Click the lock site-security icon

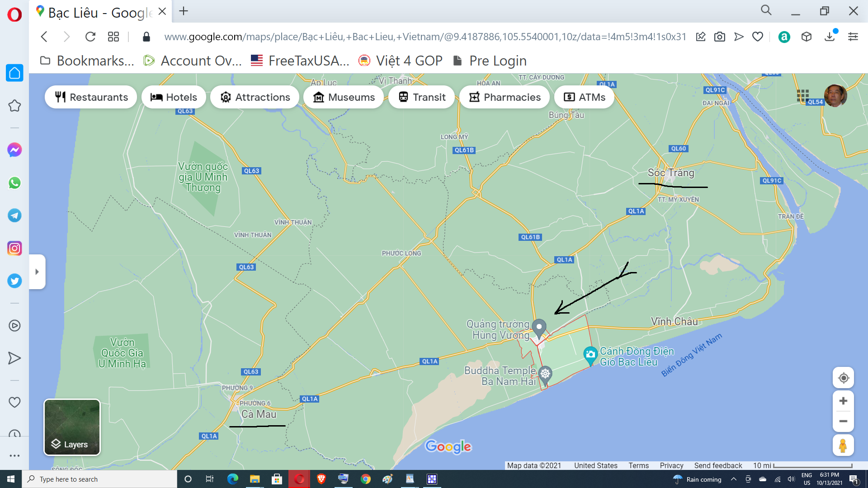(146, 37)
